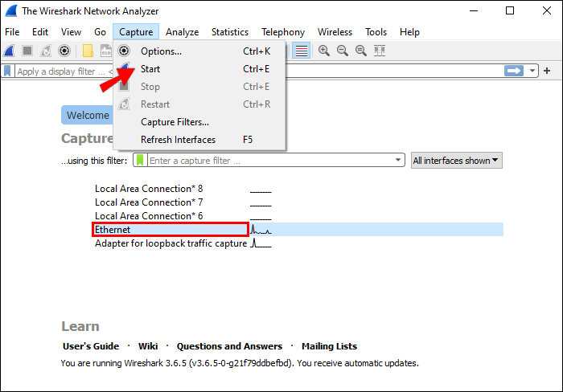Choose Start in the Capture menu
Image resolution: width=563 pixels, height=392 pixels.
coord(199,69)
